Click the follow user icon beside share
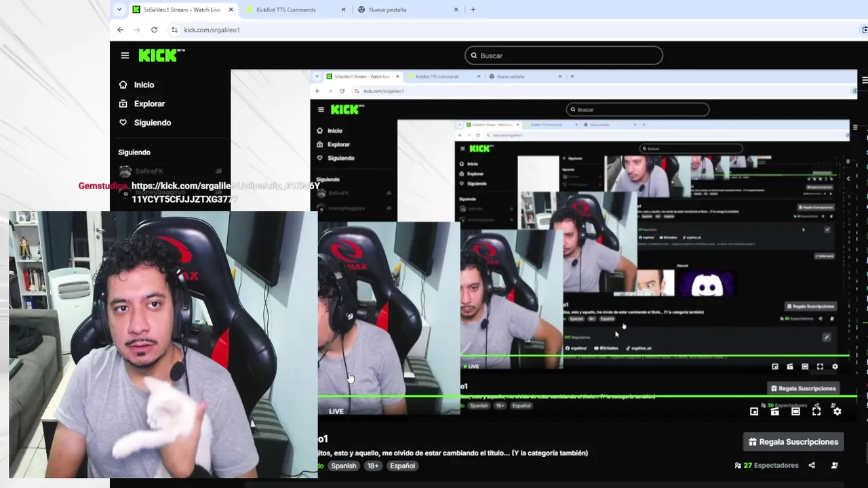Screen dimensions: 868x488 (835, 466)
